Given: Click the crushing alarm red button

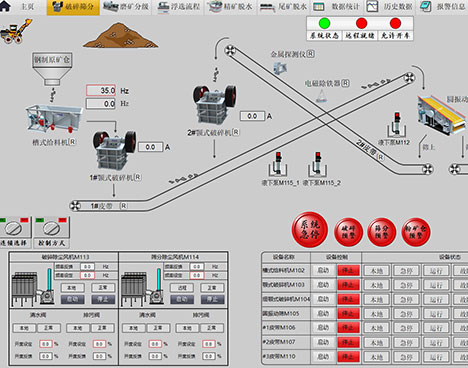Looking at the screenshot, I should (x=348, y=232).
